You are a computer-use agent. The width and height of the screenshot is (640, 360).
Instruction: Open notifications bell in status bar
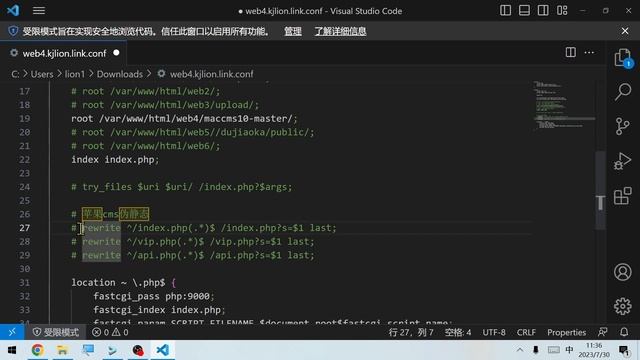[x=624, y=332]
